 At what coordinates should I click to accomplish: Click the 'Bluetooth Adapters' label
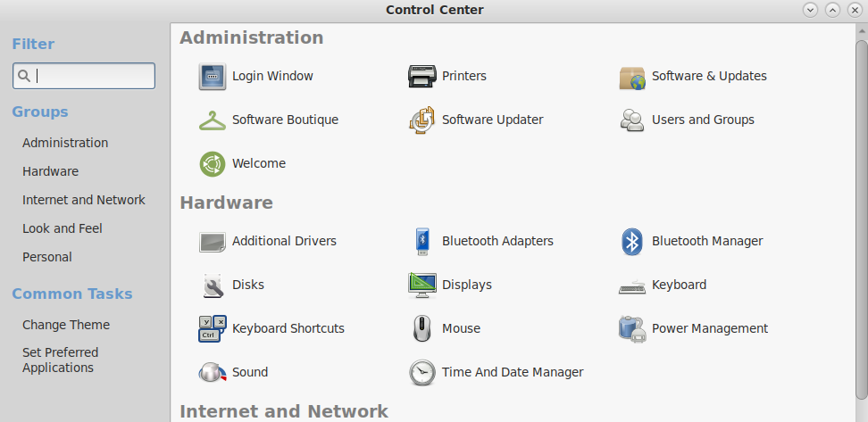497,241
